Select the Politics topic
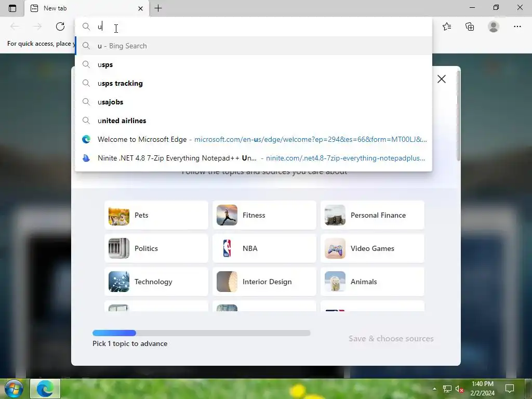 pyautogui.click(x=156, y=248)
